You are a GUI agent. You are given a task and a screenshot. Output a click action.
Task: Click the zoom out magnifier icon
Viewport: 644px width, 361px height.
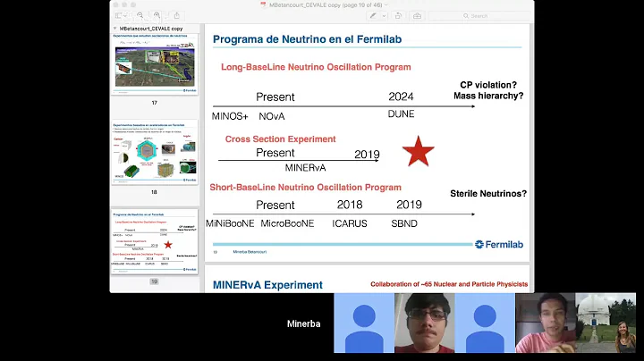[140, 15]
